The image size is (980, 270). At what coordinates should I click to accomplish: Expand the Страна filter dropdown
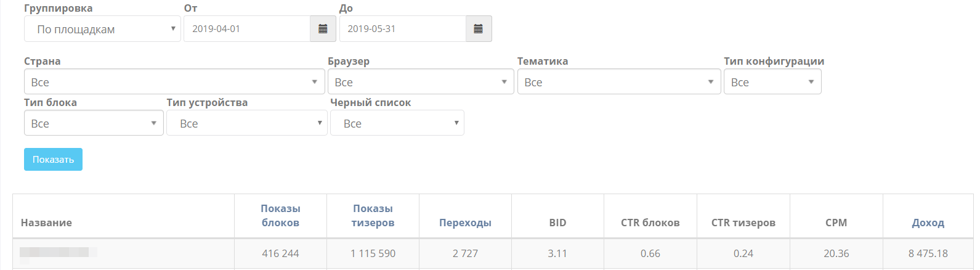pyautogui.click(x=174, y=82)
